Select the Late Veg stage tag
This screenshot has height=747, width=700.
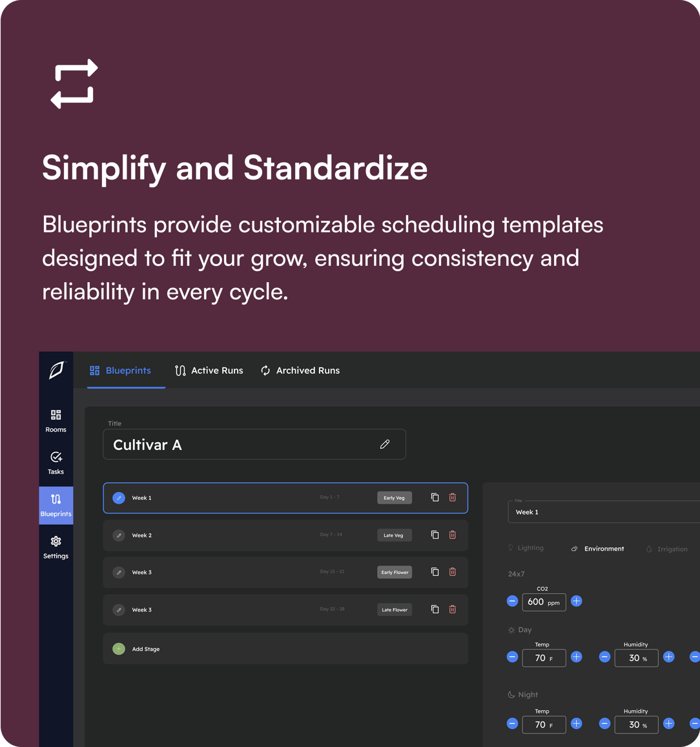click(394, 535)
